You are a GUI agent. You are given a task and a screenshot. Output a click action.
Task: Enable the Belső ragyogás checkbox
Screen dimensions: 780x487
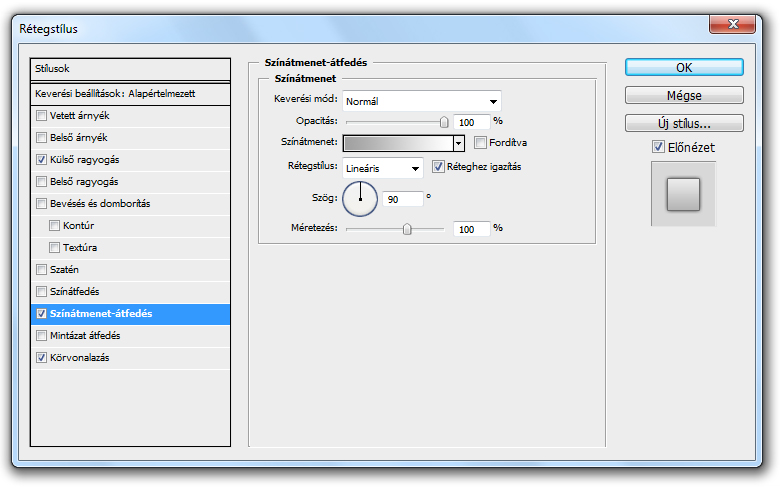point(42,182)
